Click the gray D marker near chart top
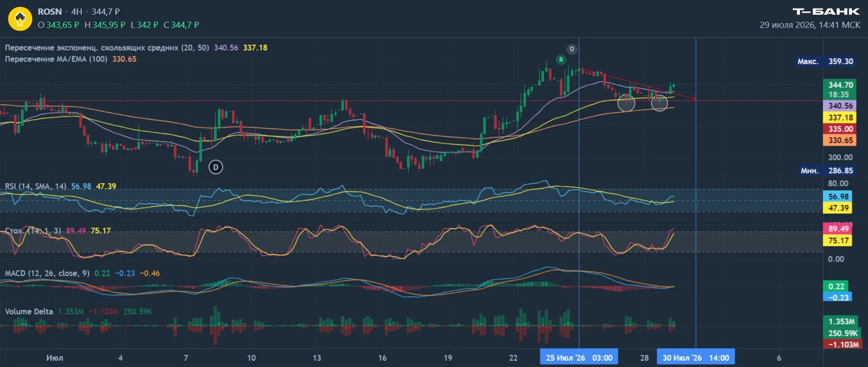Image resolution: width=868 pixels, height=367 pixels. tap(572, 49)
